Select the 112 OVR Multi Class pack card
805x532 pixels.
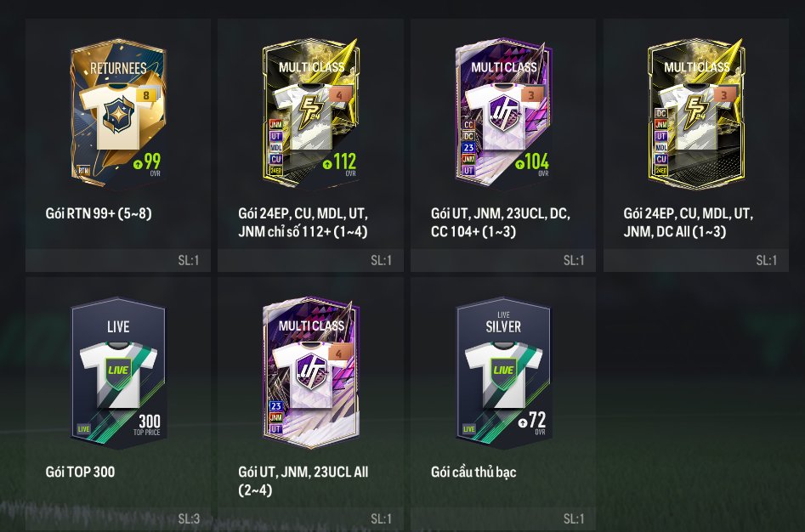311,113
